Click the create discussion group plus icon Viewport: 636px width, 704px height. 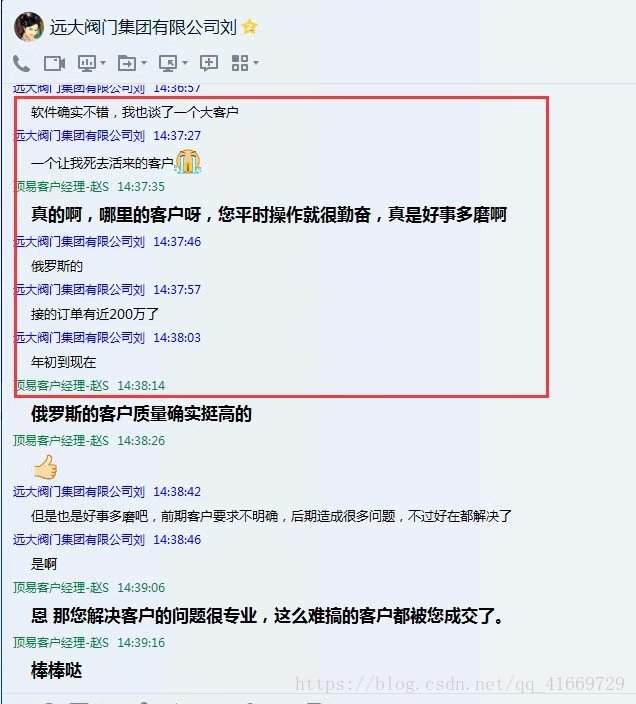click(x=209, y=63)
